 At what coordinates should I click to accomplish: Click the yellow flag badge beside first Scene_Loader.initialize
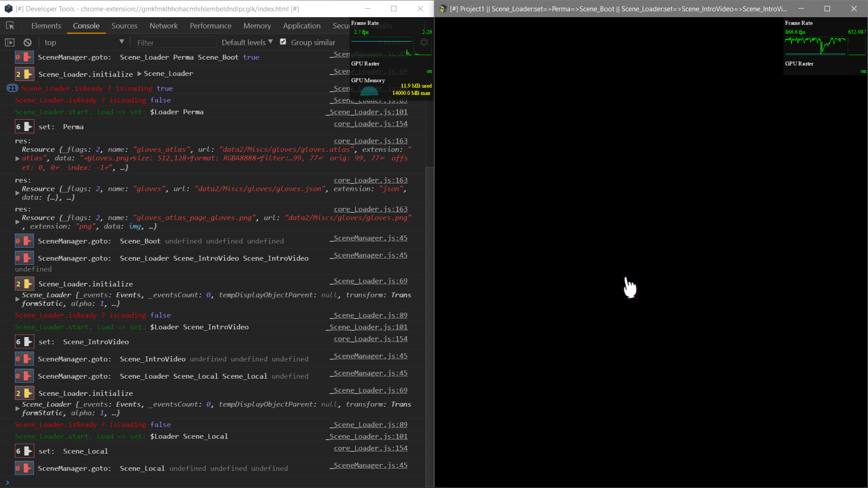pyautogui.click(x=24, y=74)
